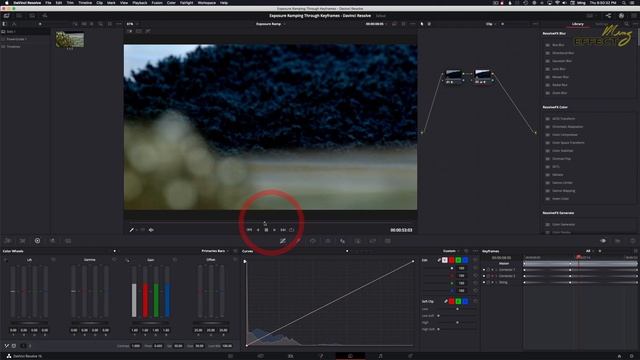Screen dimensions: 640x360
Task: Show the Keyframes palette icon
Action: [603, 241]
